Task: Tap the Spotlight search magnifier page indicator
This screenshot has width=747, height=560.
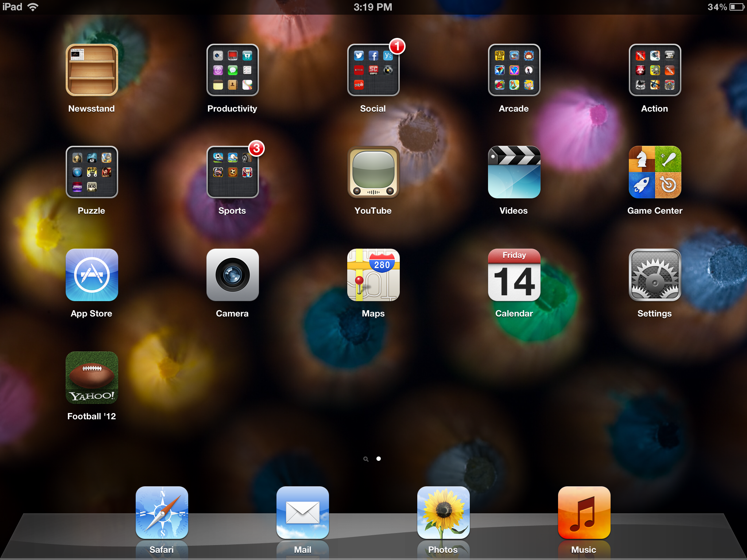Action: tap(366, 459)
